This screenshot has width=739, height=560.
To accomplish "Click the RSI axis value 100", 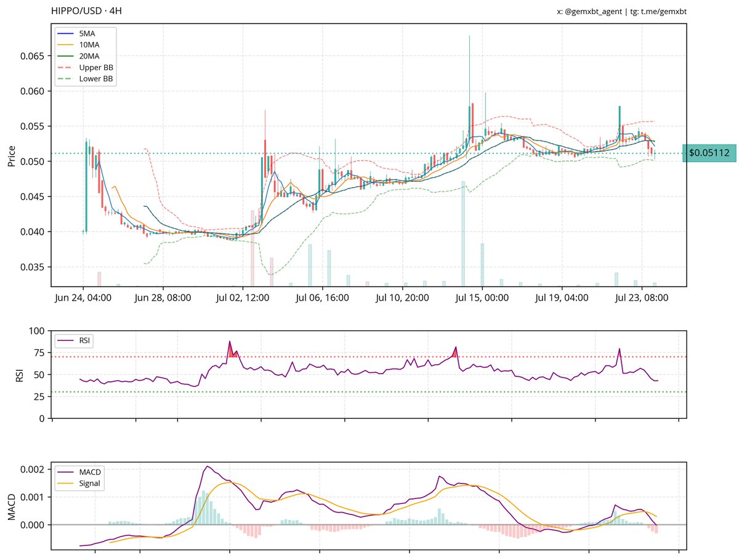I will click(x=38, y=331).
